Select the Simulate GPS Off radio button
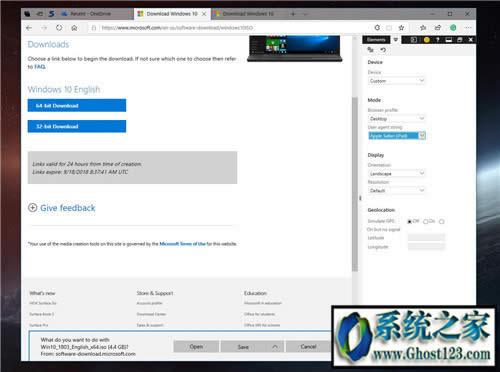This screenshot has height=372, width=500. [410, 222]
